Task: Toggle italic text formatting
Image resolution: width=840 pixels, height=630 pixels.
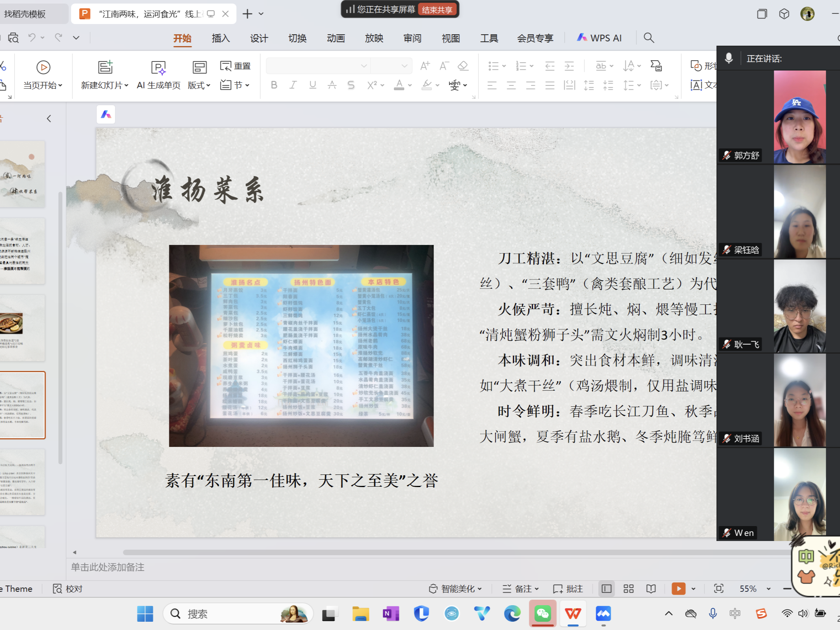Action: (293, 85)
